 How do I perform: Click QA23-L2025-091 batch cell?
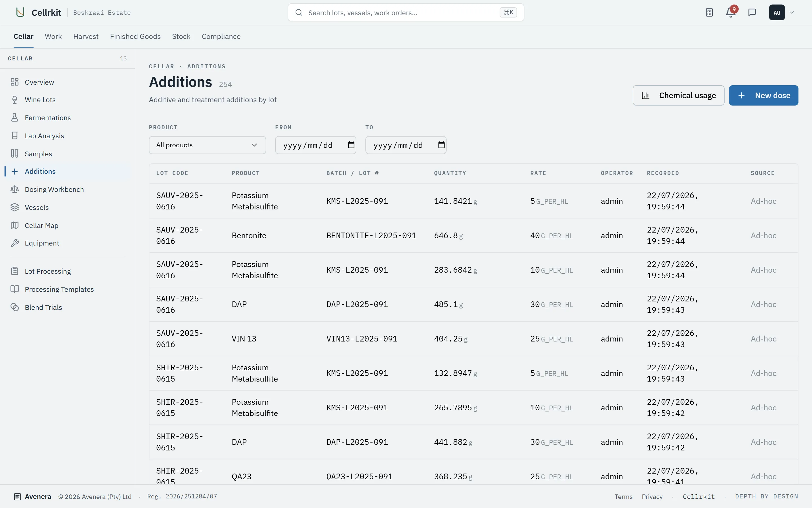click(x=359, y=476)
